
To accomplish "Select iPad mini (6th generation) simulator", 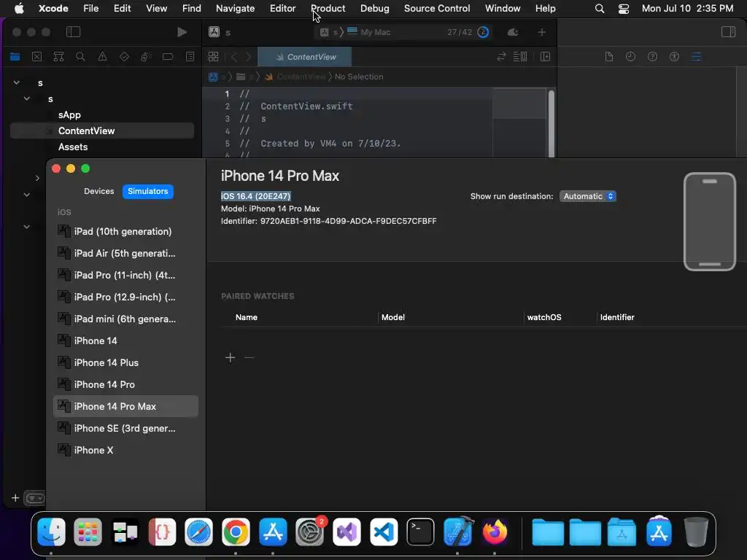I will click(125, 319).
